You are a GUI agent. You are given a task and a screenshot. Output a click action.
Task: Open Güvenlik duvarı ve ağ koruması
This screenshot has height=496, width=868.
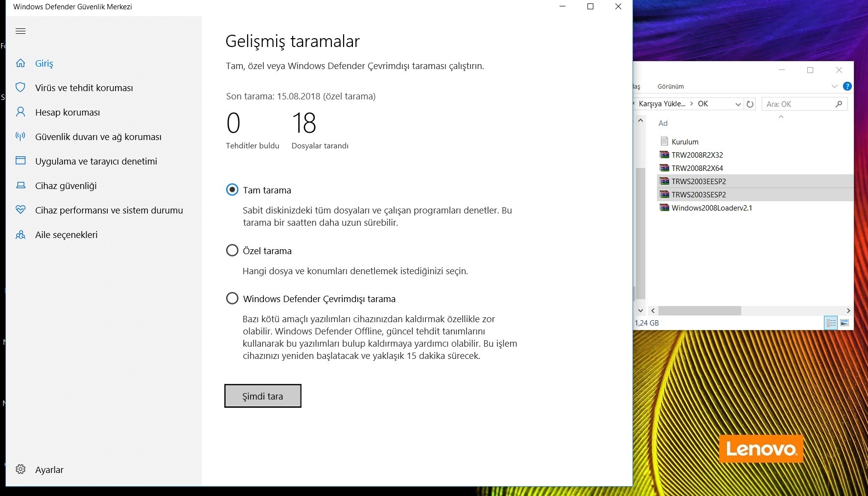click(x=98, y=137)
